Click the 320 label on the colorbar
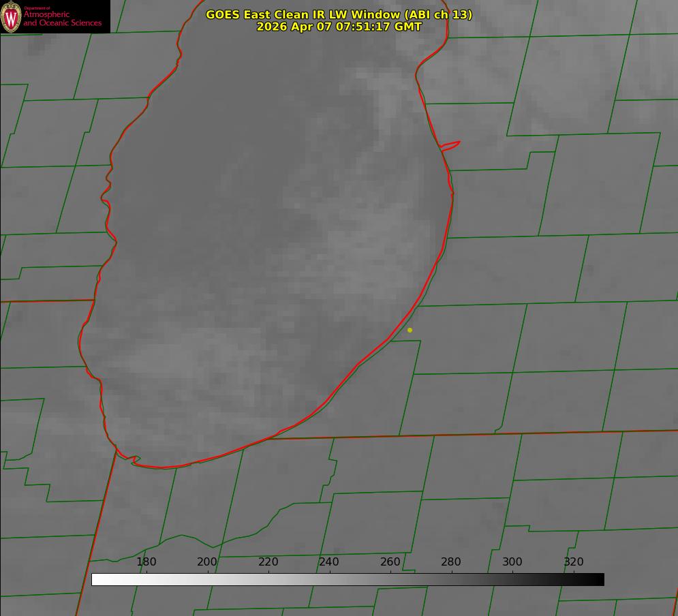Viewport: 678px width, 616px height. 574,561
